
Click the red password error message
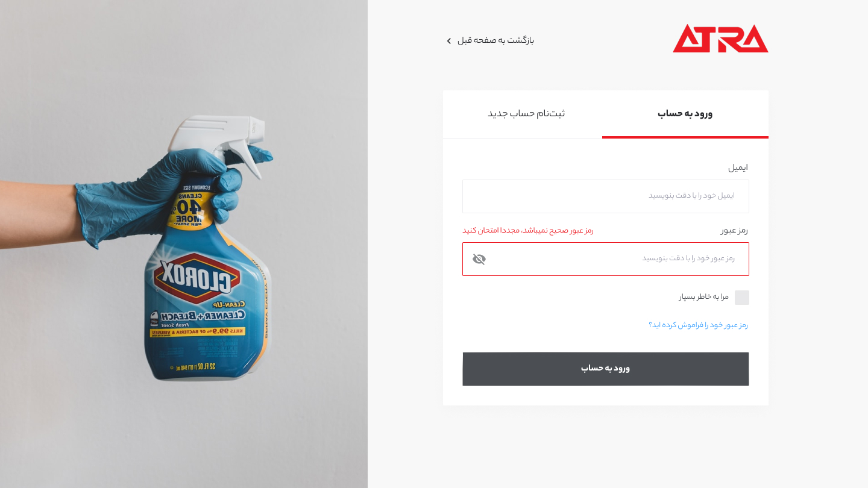pyautogui.click(x=528, y=230)
